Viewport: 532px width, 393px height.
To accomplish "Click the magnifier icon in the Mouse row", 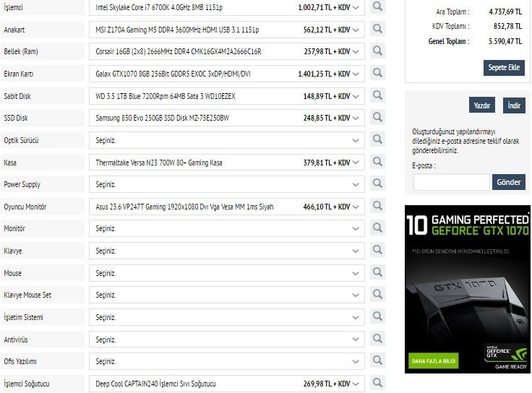I will [x=377, y=272].
